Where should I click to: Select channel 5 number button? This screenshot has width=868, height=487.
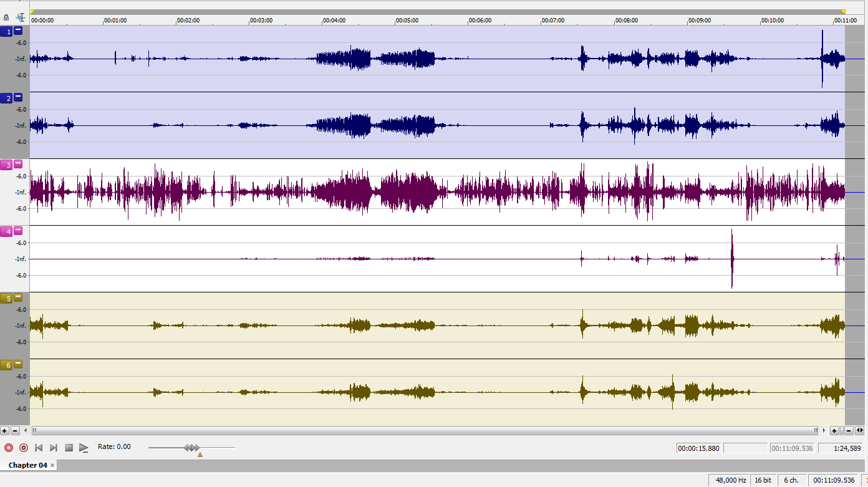point(6,299)
